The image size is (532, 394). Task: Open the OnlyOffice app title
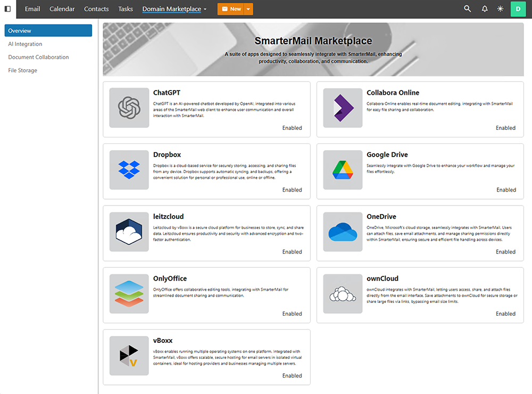170,278
